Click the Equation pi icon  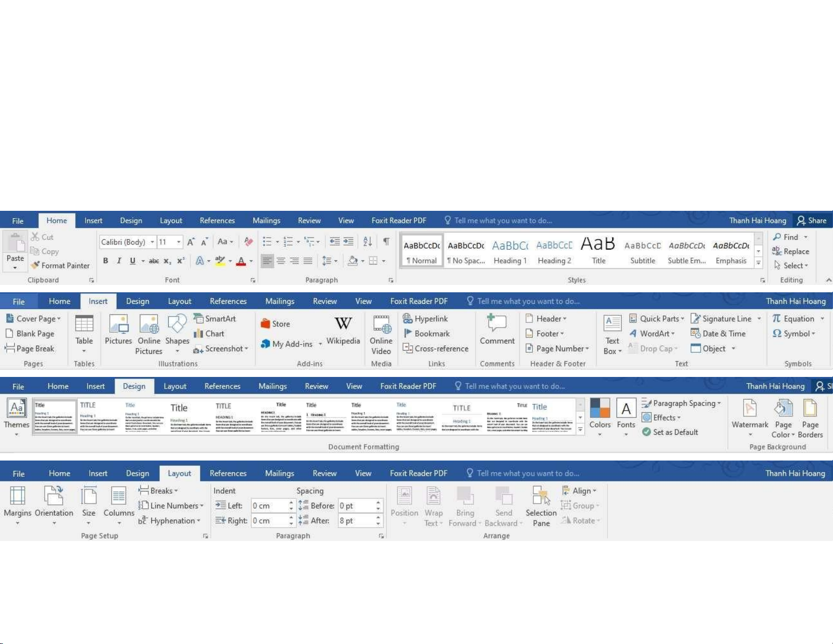[x=776, y=319]
